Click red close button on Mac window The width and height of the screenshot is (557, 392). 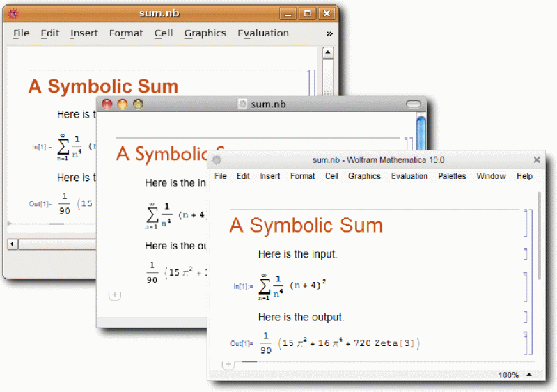pyautogui.click(x=107, y=104)
